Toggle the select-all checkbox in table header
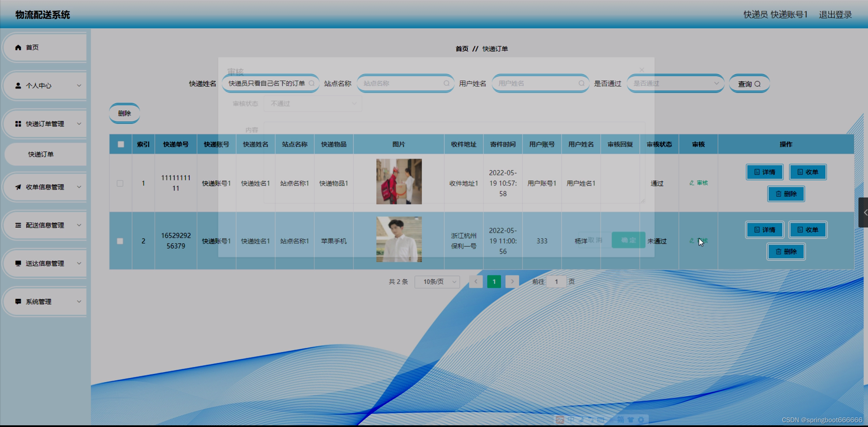This screenshot has height=427, width=868. (x=121, y=144)
